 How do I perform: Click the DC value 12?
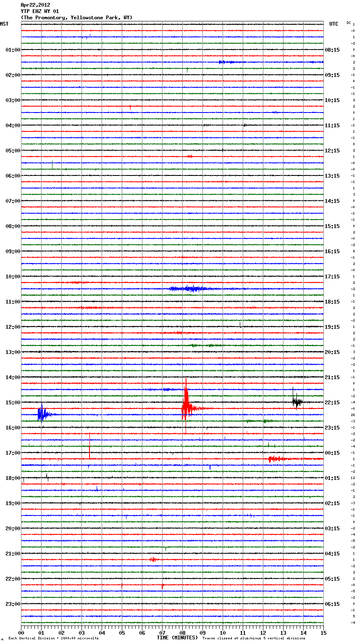click(x=353, y=478)
